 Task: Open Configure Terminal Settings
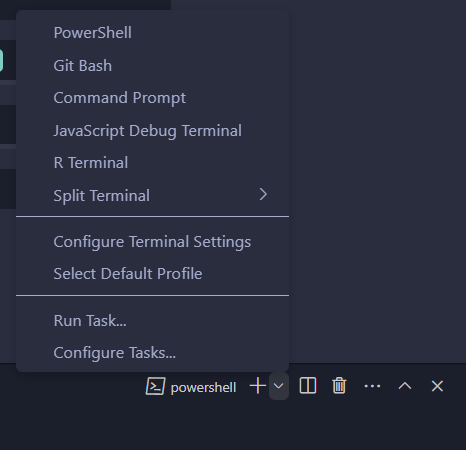point(152,241)
